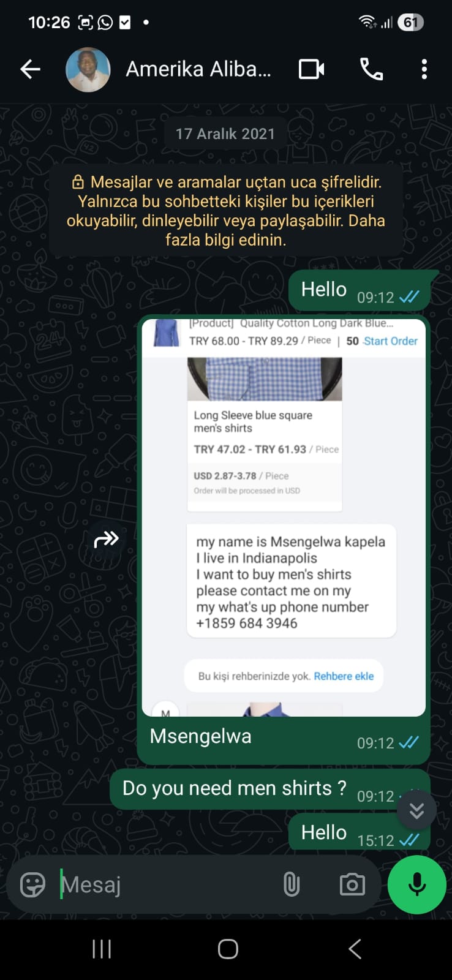Open the attachment paperclip menu
452x980 pixels.
tap(292, 884)
